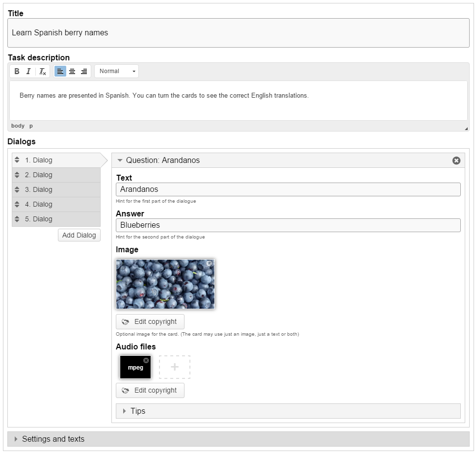Click the Add Dialog button
476x453 pixels.
point(79,235)
